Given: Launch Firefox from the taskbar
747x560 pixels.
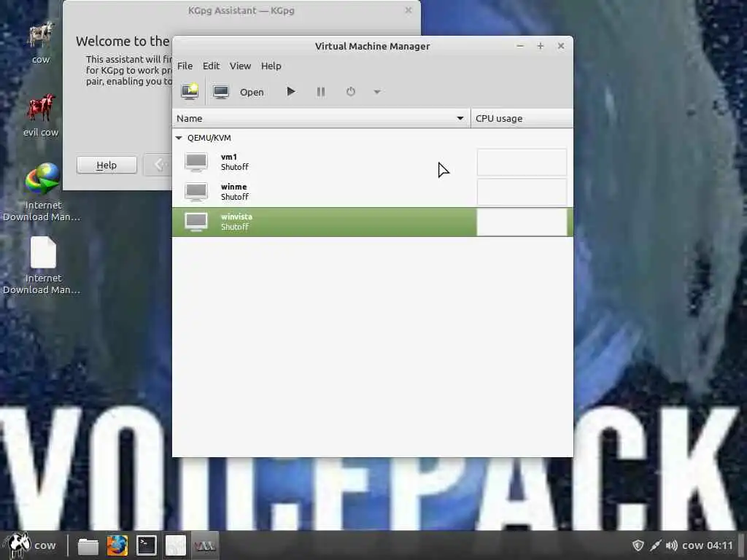Looking at the screenshot, I should [117, 545].
